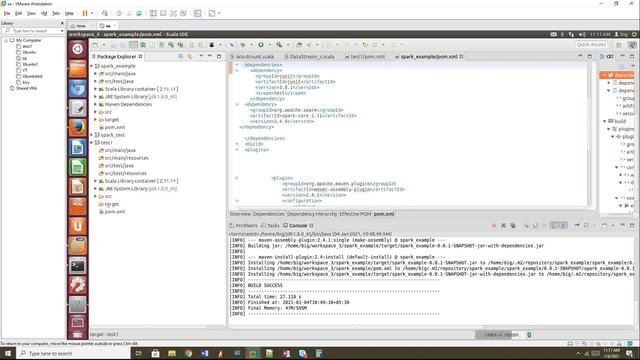The height and width of the screenshot is (360, 640).
Task: Open Terminal from the Ubuntu dock
Action: tap(78, 266)
